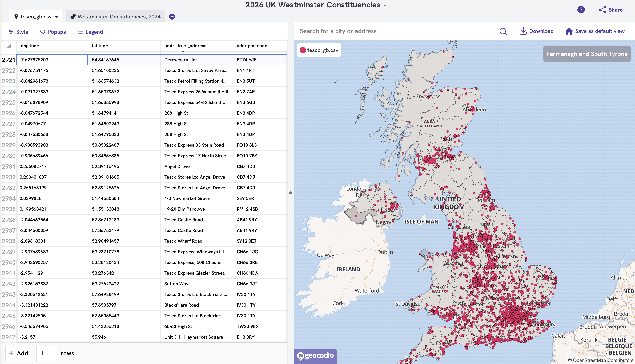Click Save as default view

tap(595, 31)
